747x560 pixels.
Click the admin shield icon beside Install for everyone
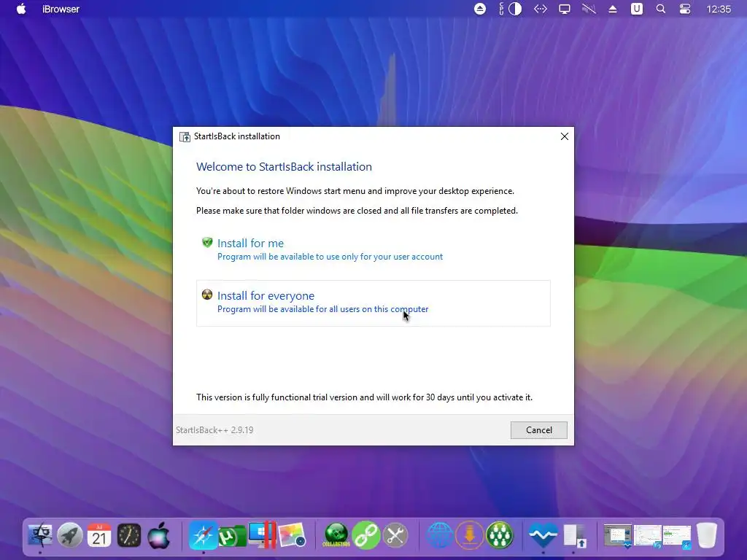click(206, 295)
